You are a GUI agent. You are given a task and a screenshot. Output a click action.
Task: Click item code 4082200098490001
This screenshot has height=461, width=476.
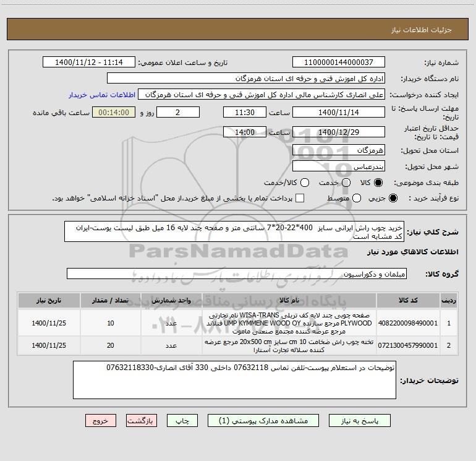tap(408, 323)
